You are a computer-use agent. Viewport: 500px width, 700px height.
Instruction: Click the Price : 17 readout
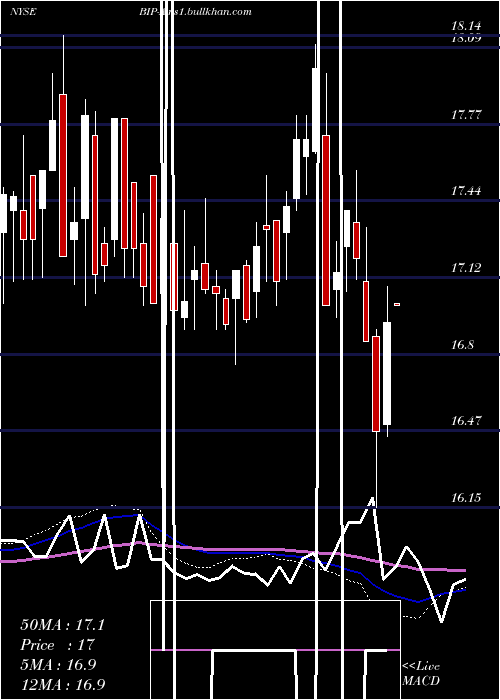click(57, 645)
